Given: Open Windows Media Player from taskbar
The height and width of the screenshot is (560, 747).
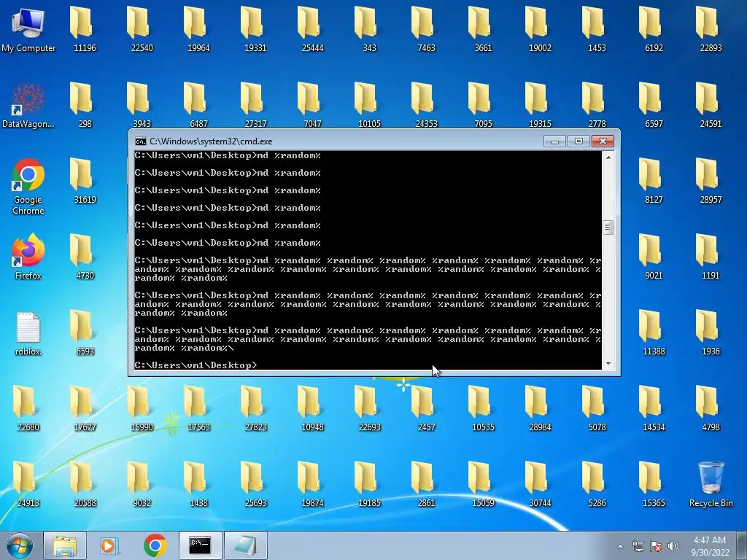Looking at the screenshot, I should point(109,545).
